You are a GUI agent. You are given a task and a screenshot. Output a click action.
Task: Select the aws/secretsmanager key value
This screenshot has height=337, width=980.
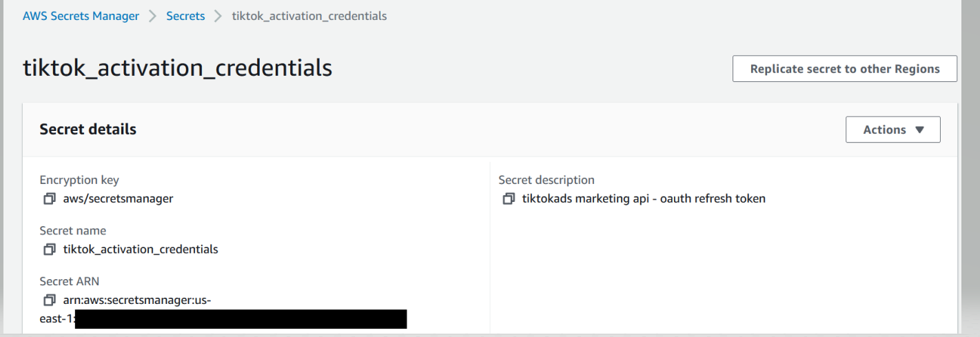coord(118,198)
